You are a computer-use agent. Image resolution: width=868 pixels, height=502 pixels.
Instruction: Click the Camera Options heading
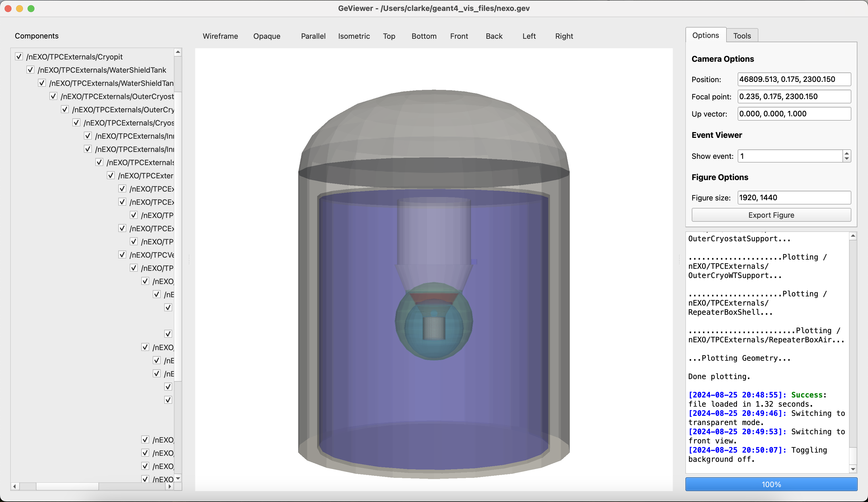point(723,59)
